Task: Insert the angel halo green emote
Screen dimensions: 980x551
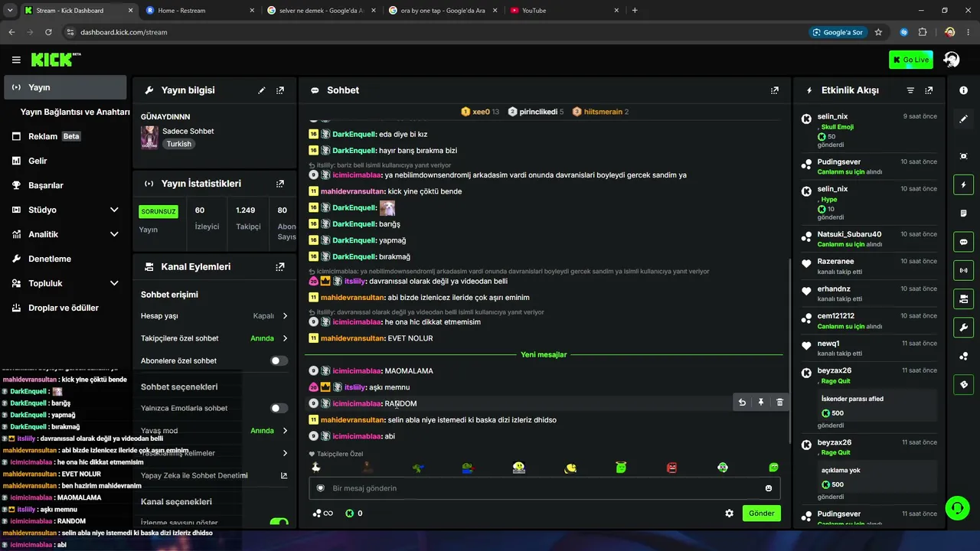Action: tap(621, 468)
